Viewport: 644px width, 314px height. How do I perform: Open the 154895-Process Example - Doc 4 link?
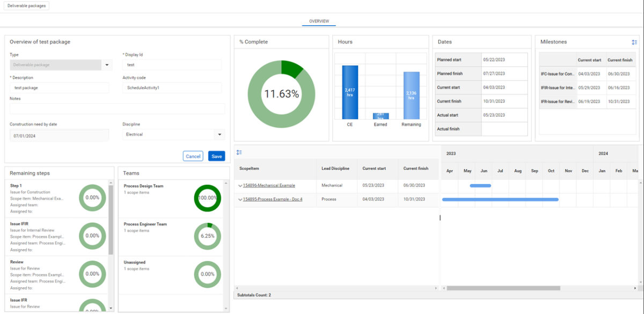point(272,200)
